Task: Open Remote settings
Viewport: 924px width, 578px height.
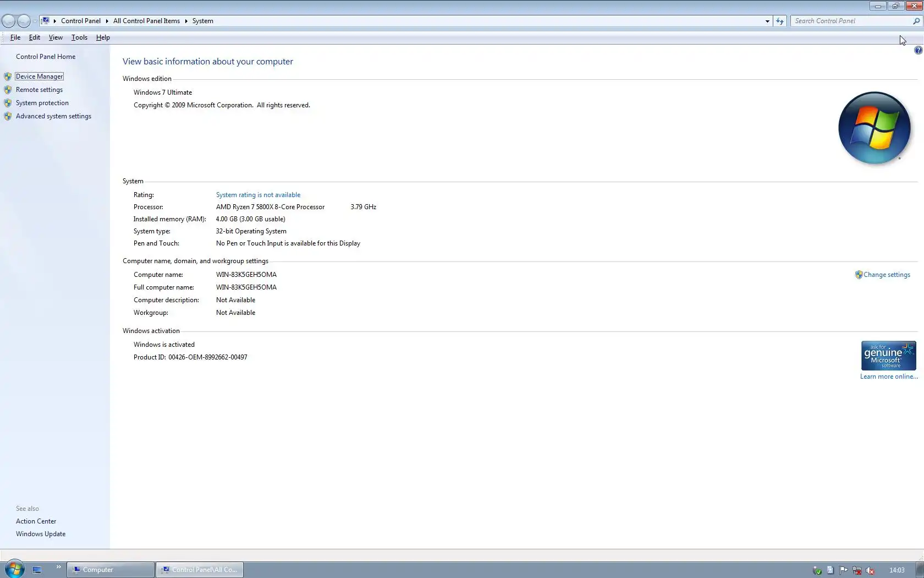Action: (x=39, y=90)
